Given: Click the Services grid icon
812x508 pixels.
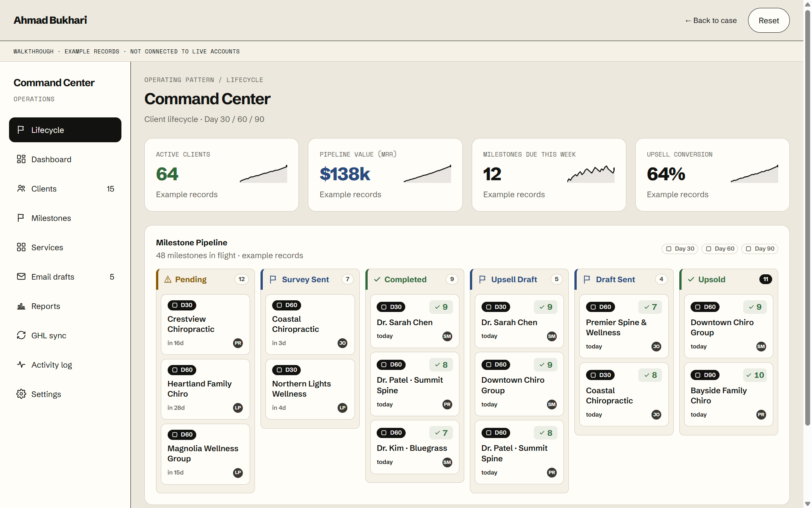Looking at the screenshot, I should coord(21,247).
